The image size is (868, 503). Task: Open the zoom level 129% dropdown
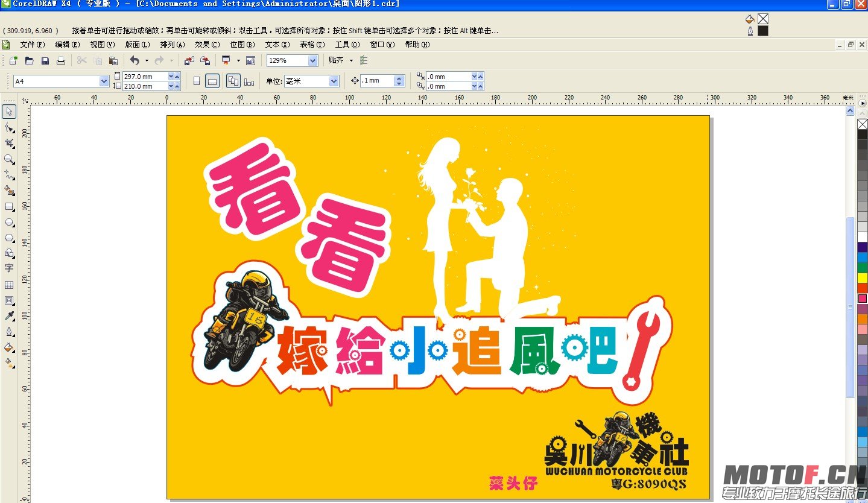pos(313,60)
